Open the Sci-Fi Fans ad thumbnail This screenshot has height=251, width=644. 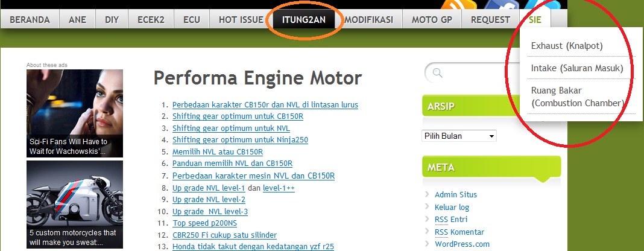pos(75,113)
